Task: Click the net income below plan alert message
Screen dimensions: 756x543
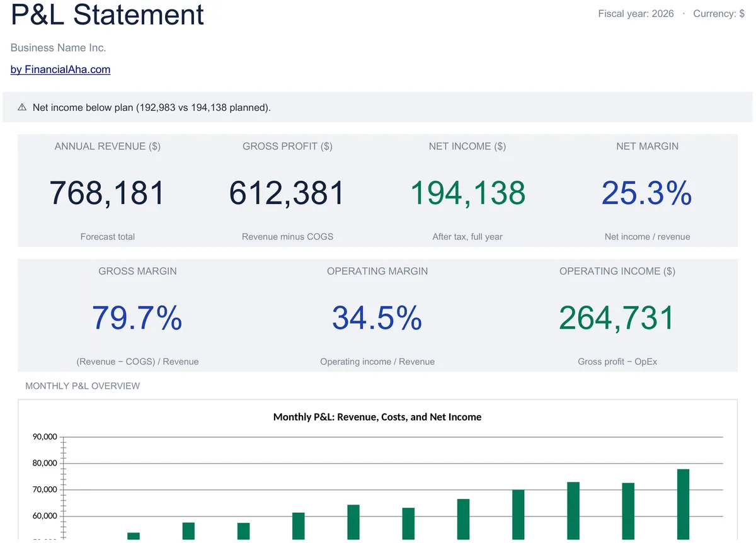Action: [x=152, y=108]
